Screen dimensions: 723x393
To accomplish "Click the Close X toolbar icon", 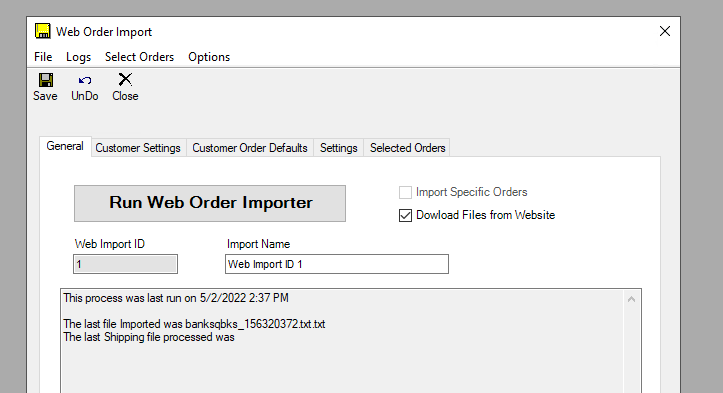I will pos(125,79).
